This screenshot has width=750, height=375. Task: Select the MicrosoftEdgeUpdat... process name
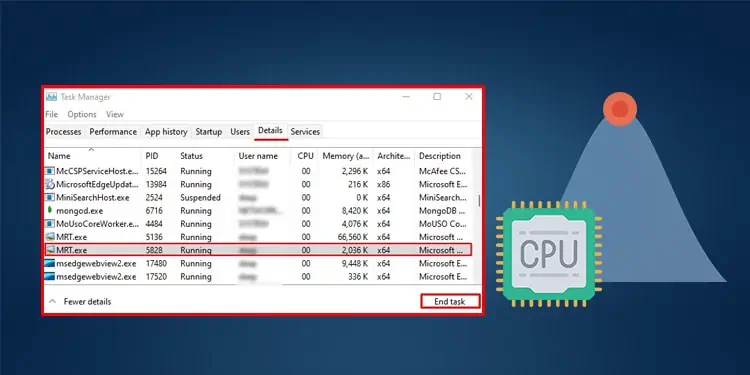pos(98,184)
